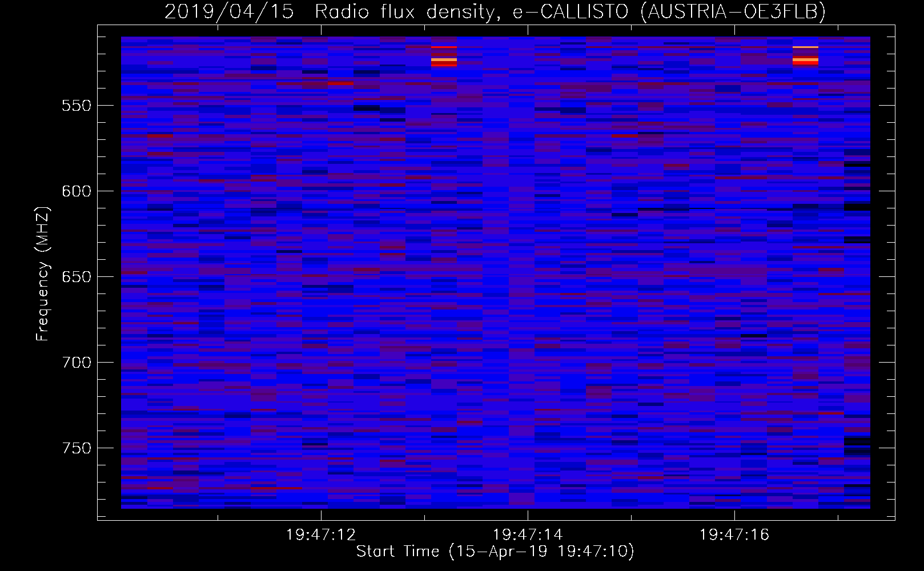This screenshot has width=924, height=571.
Task: Click the red streak near 19:47:12 at 540 MHz
Action: point(340,83)
